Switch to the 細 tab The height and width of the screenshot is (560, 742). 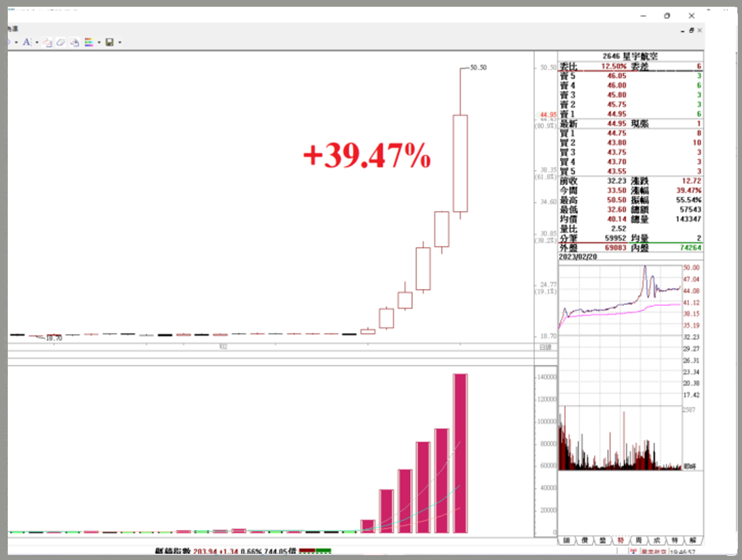(x=567, y=540)
